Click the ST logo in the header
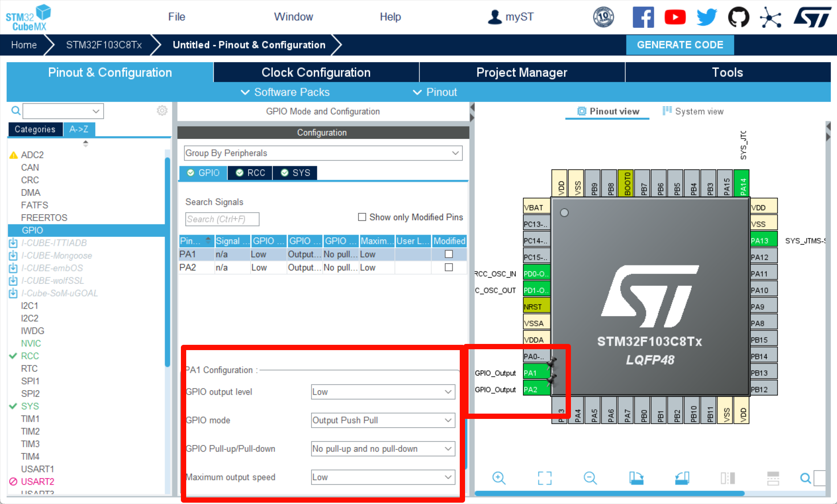 coord(812,18)
